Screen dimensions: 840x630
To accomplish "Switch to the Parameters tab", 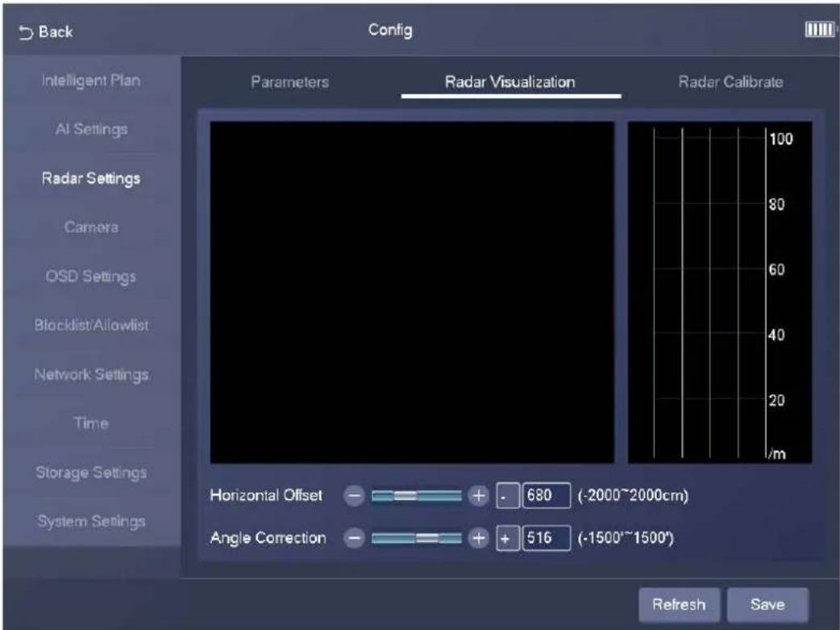I will (x=290, y=82).
